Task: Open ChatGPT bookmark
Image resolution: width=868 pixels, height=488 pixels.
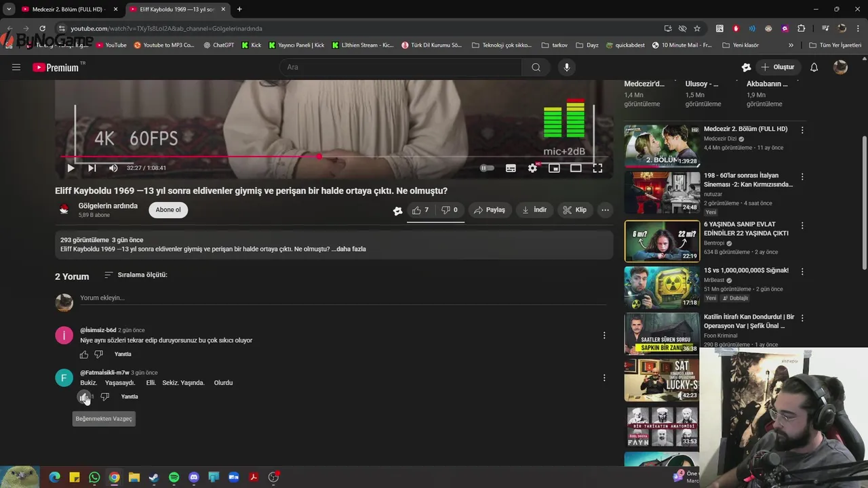Action: tap(218, 45)
